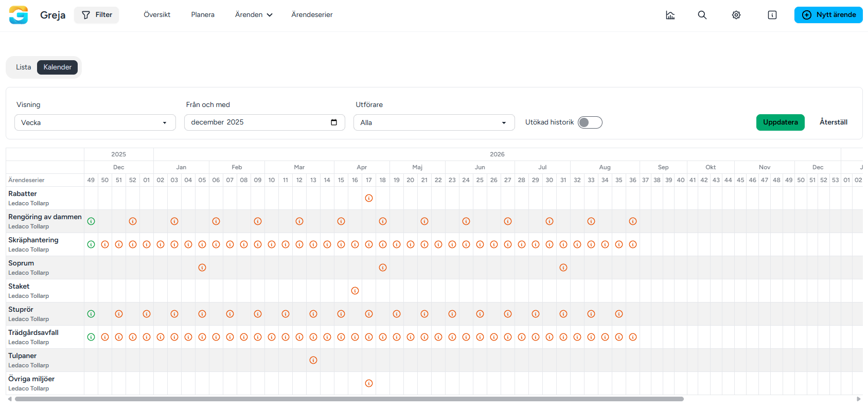Switch to Lista view
This screenshot has height=409, width=868.
pos(24,67)
